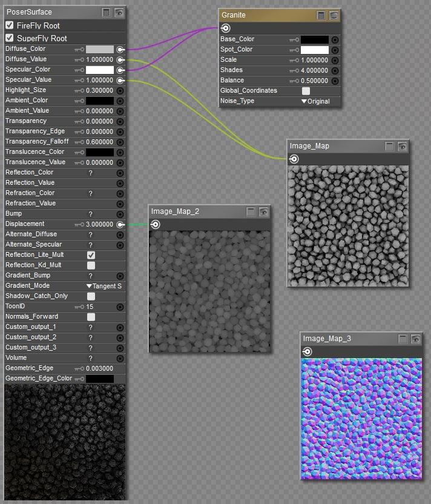The height and width of the screenshot is (504, 431).
Task: Click Highlight_Size input socket
Action: (x=120, y=91)
